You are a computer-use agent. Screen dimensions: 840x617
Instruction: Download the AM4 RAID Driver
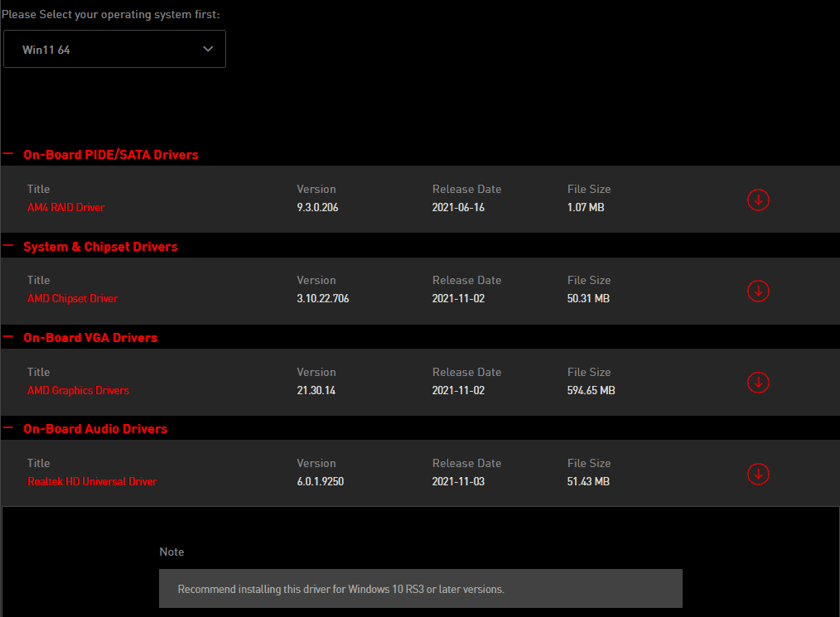coord(758,200)
